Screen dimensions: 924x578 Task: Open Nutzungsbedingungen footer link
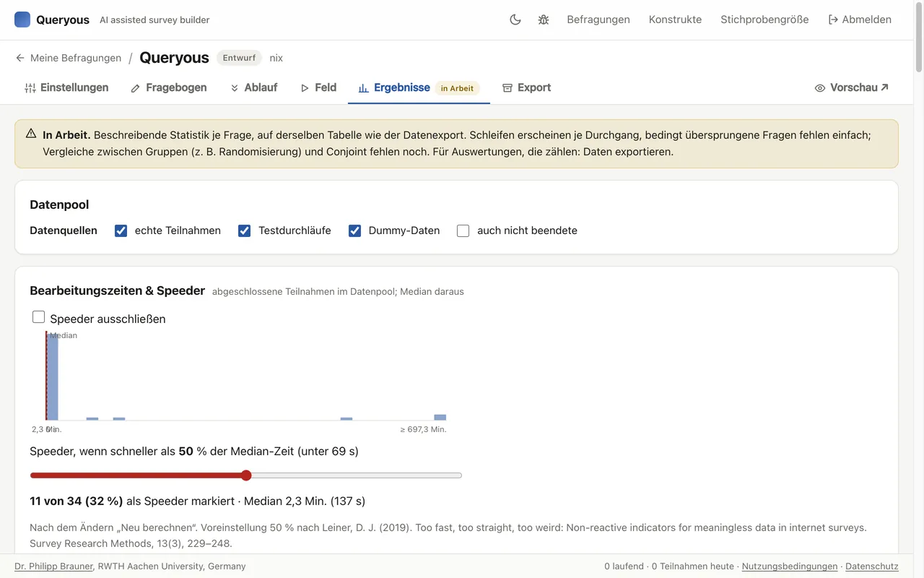pos(790,566)
